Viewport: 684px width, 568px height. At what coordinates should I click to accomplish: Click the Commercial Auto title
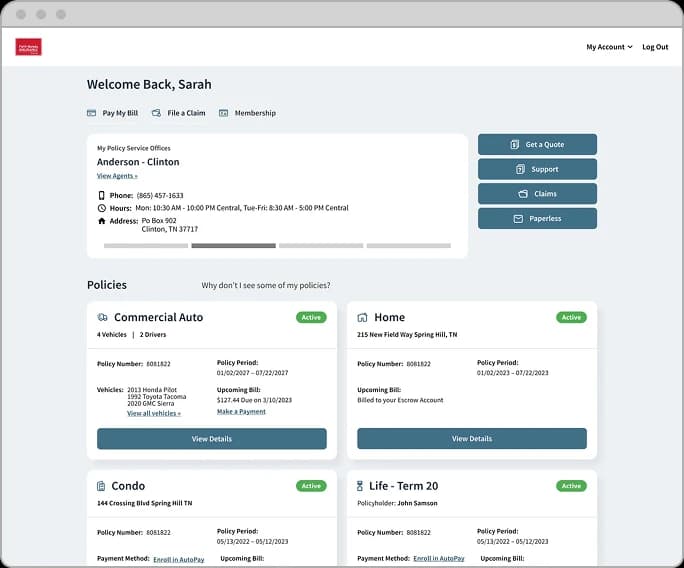point(158,317)
